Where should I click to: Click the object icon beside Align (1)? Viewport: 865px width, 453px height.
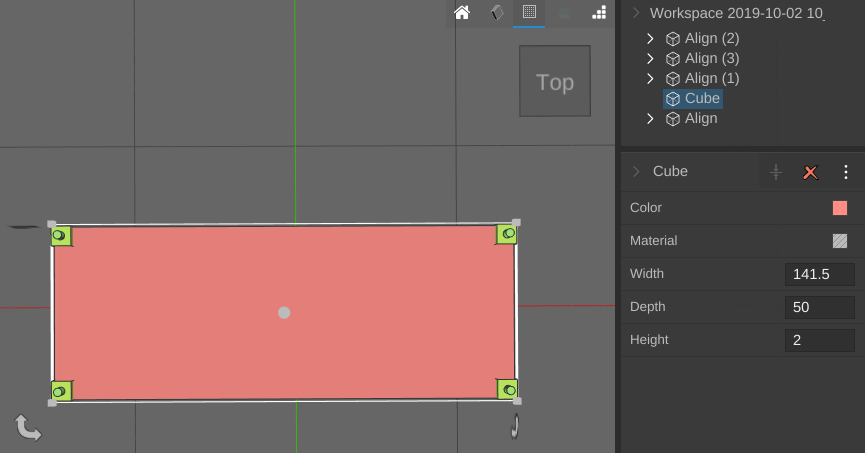pos(672,79)
